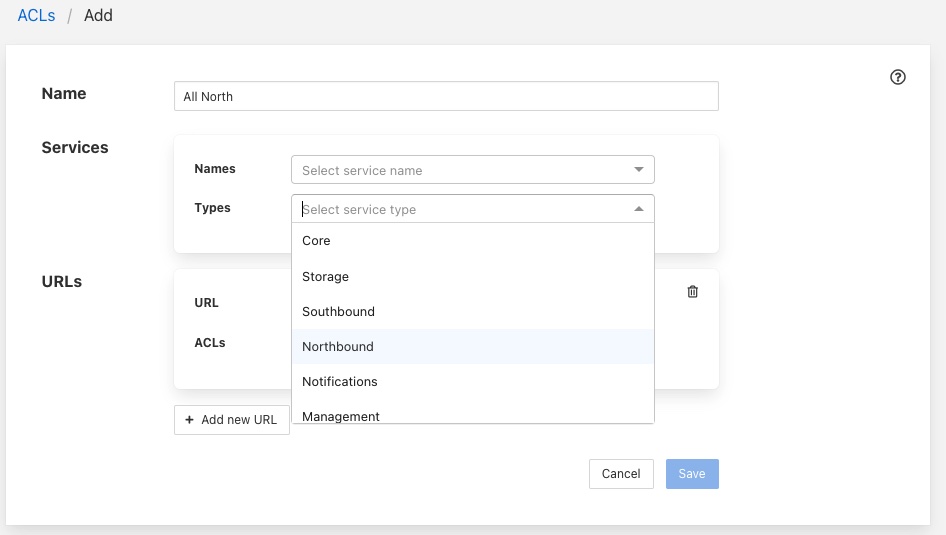
Task: Open the help question mark icon
Action: tap(898, 77)
